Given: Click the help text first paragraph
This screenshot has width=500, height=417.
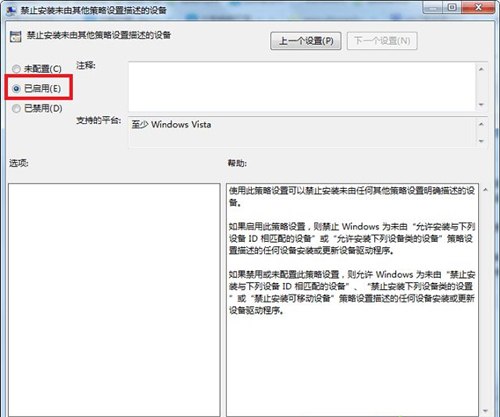Looking at the screenshot, I should [352, 197].
